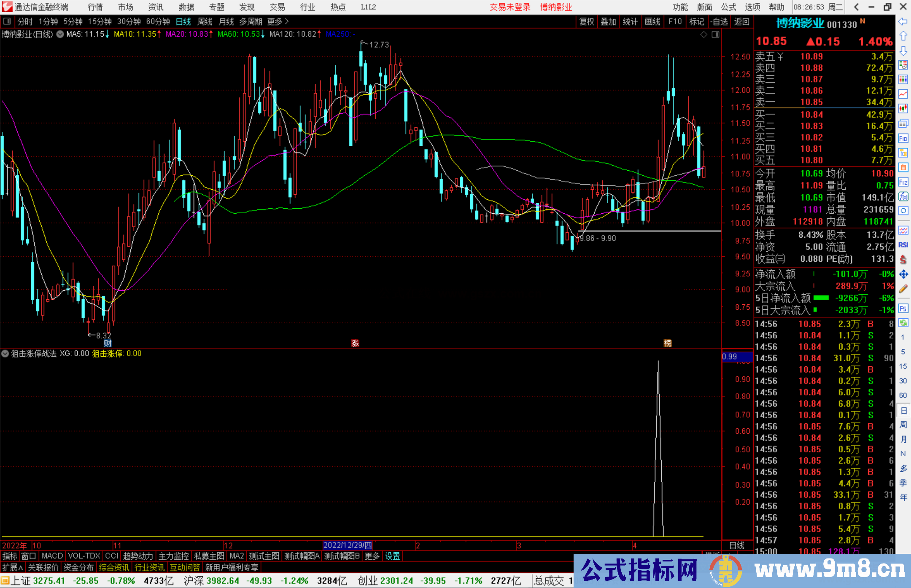The height and width of the screenshot is (588, 911).
Task: Open the 更多 dropdown in bottom indicator bar
Action: tap(372, 556)
